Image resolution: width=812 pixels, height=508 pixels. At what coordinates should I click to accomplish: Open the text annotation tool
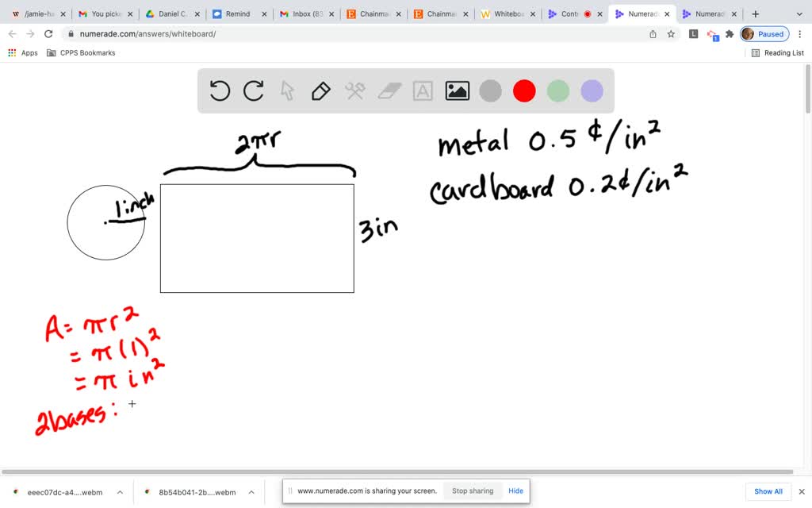(423, 90)
